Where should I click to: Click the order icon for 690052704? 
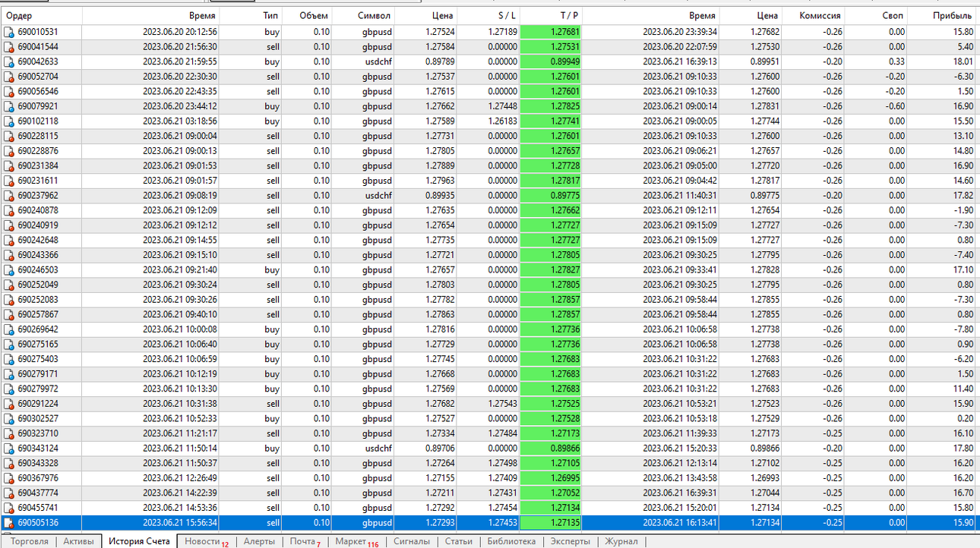9,77
